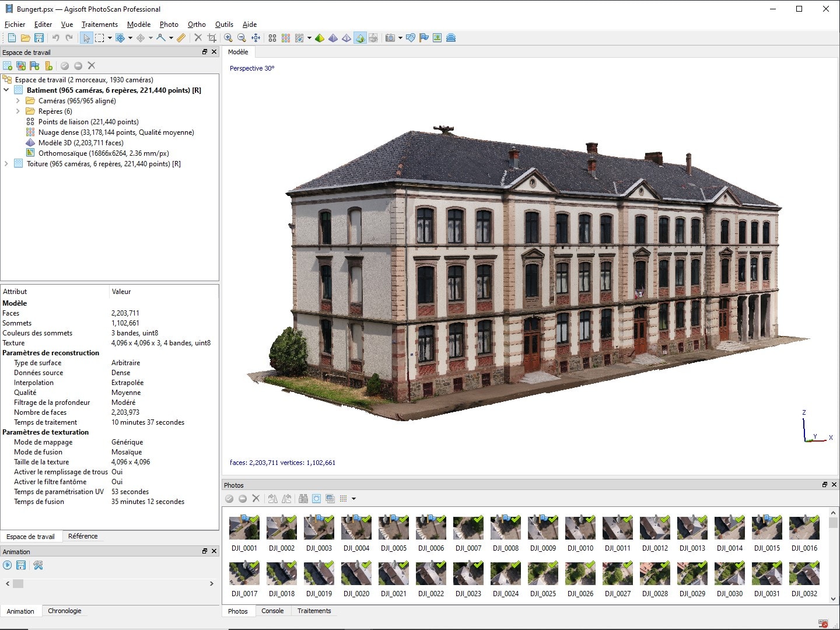
Task: Switch to the Console tab
Action: 273,611
